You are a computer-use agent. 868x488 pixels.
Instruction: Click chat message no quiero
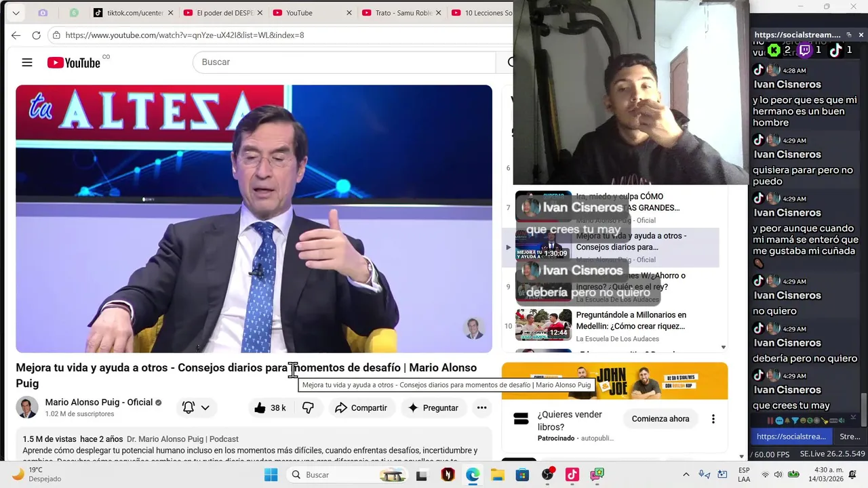point(774,311)
